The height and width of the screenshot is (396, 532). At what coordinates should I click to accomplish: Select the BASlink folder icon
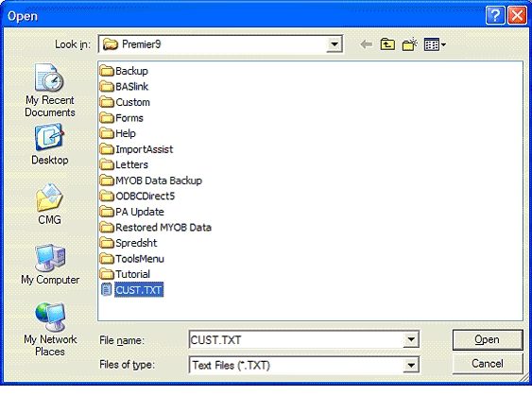[107, 87]
